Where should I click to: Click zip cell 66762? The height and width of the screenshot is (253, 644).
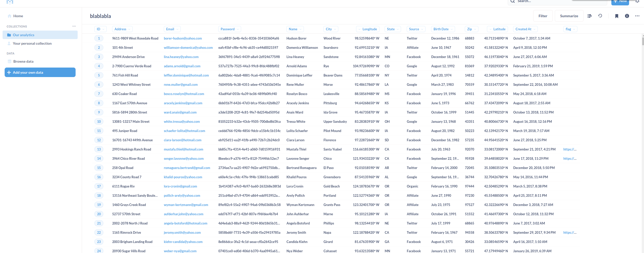(x=469, y=103)
